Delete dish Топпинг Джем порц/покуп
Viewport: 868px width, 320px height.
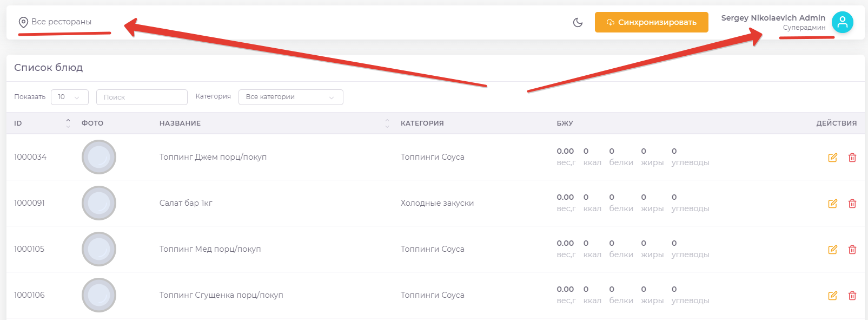coord(852,158)
